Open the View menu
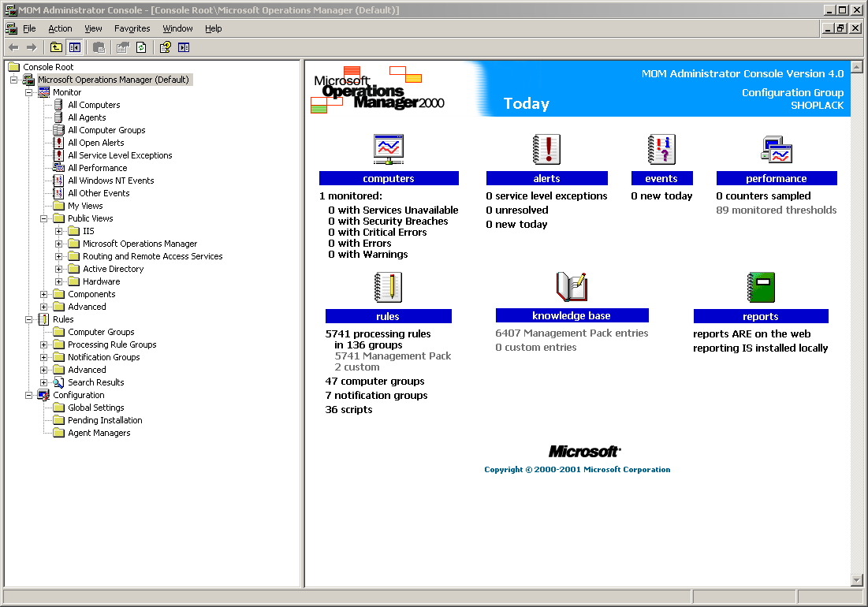Screen dimensions: 868x607 (x=93, y=28)
